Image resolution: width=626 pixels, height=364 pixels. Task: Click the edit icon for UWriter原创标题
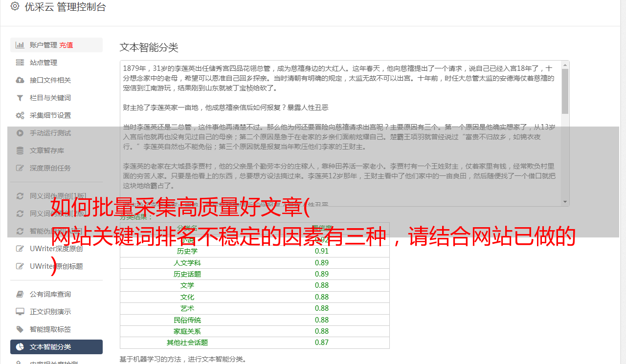tap(20, 266)
